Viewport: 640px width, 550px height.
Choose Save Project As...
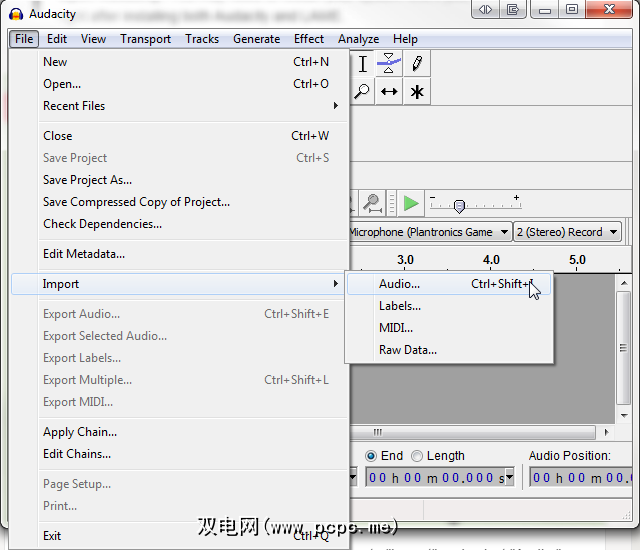180,180
